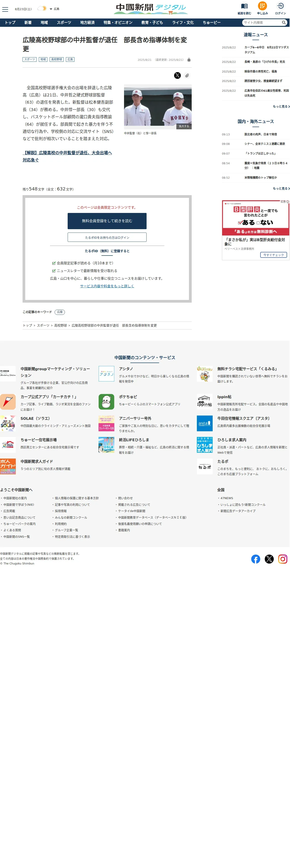Open the 特集・オピニオン nav tab
Screen dimensions: 290x868
[118, 23]
